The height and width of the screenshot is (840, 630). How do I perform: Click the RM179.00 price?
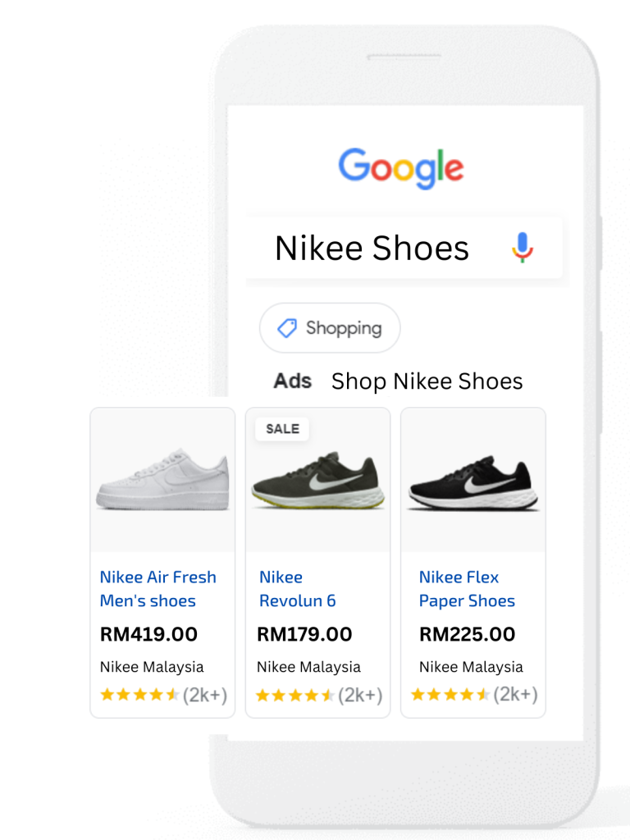tap(304, 634)
